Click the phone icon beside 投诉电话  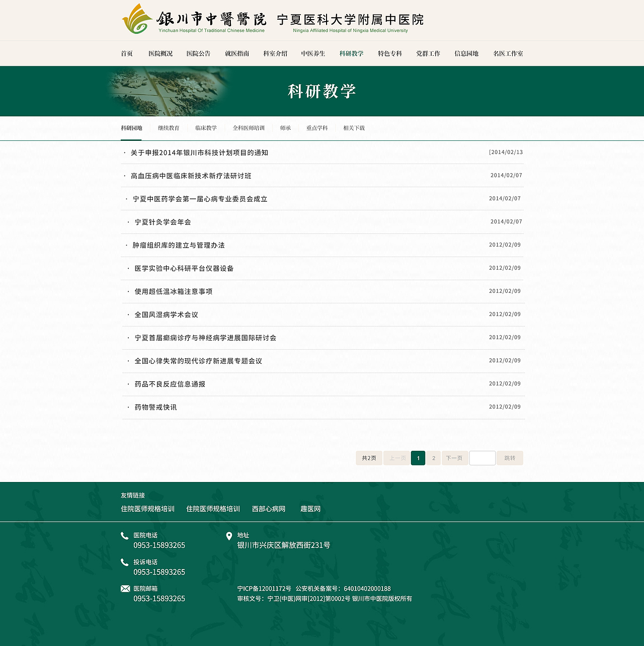(x=124, y=562)
